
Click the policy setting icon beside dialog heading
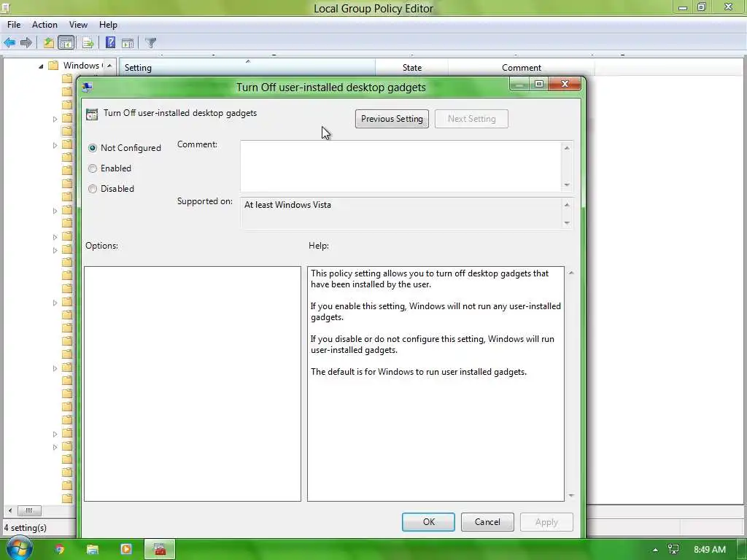(x=91, y=114)
